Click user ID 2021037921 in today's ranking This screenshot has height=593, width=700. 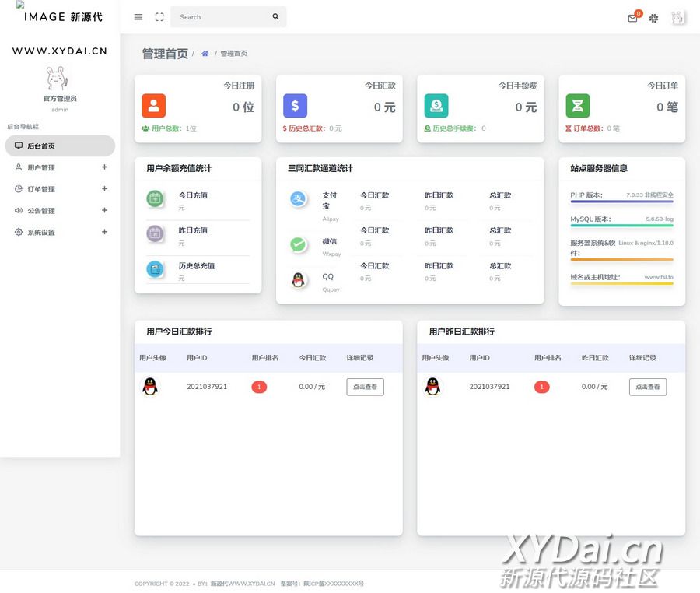point(207,387)
